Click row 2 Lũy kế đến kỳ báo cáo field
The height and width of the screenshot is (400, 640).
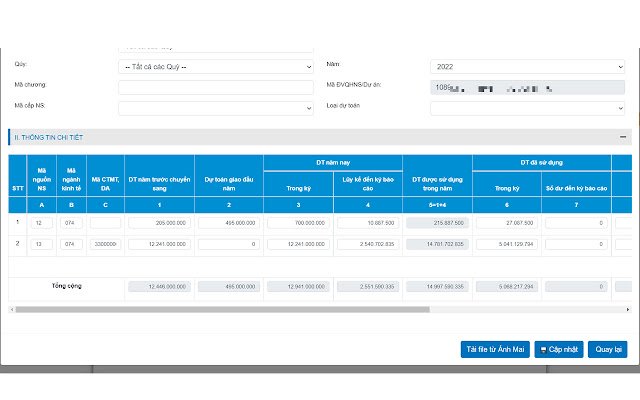(368, 244)
